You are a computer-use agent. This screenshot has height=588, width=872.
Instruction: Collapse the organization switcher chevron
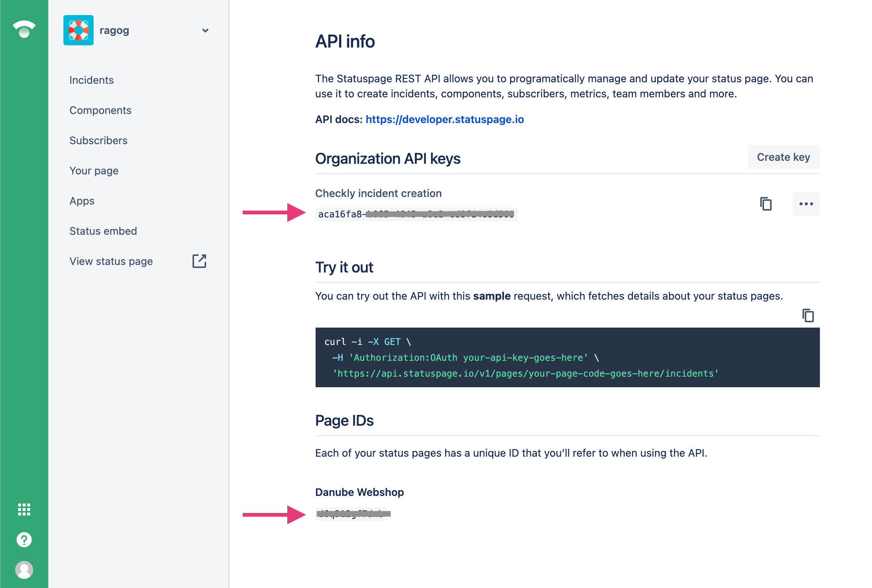205,31
